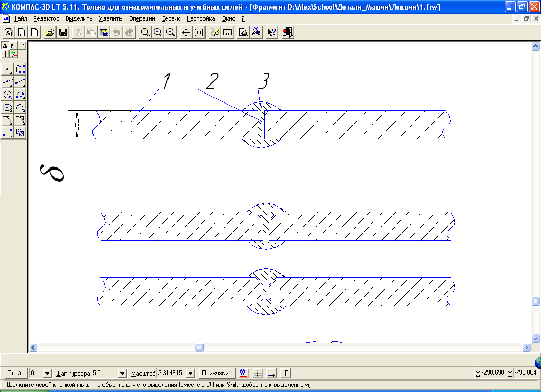Switch to the P editing panel button
Viewport: 541px width, 392px height.
click(x=22, y=45)
